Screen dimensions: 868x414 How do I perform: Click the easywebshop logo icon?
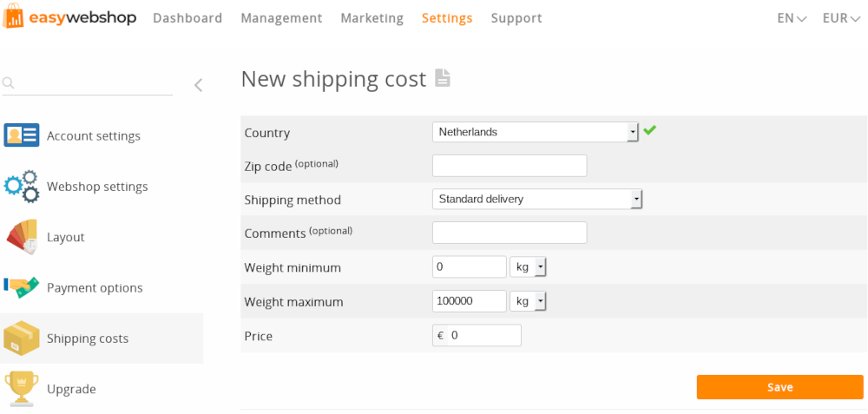(14, 16)
